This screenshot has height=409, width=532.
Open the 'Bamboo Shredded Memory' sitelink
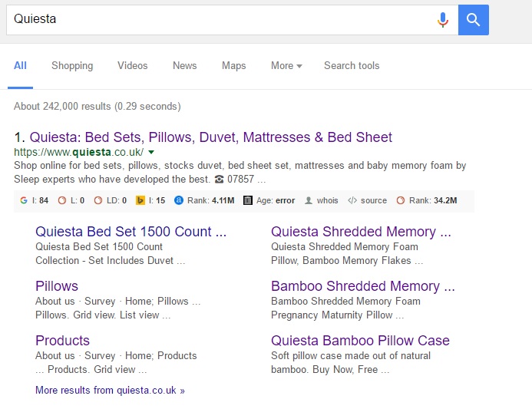point(363,286)
